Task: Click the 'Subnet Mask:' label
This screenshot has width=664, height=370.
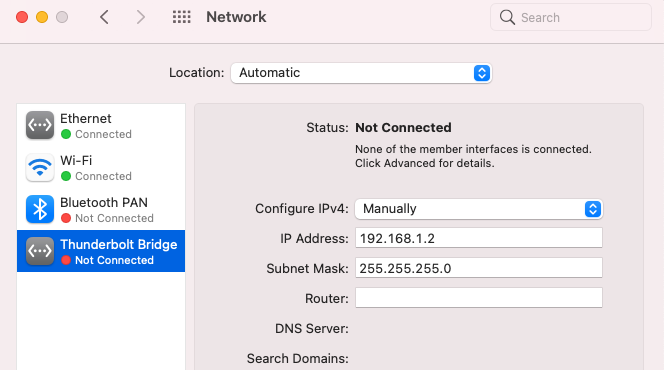Action: [x=307, y=268]
